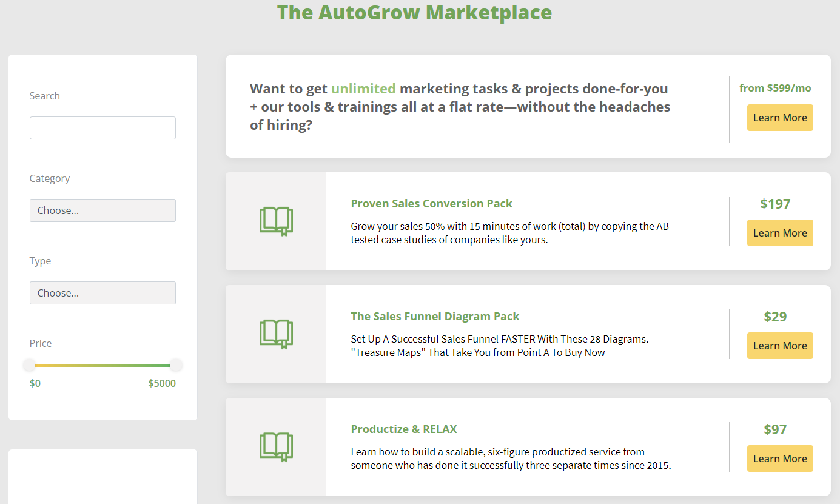
Task: Click the book icon beside Proven Sales Conversion Pack
Action: click(x=276, y=221)
